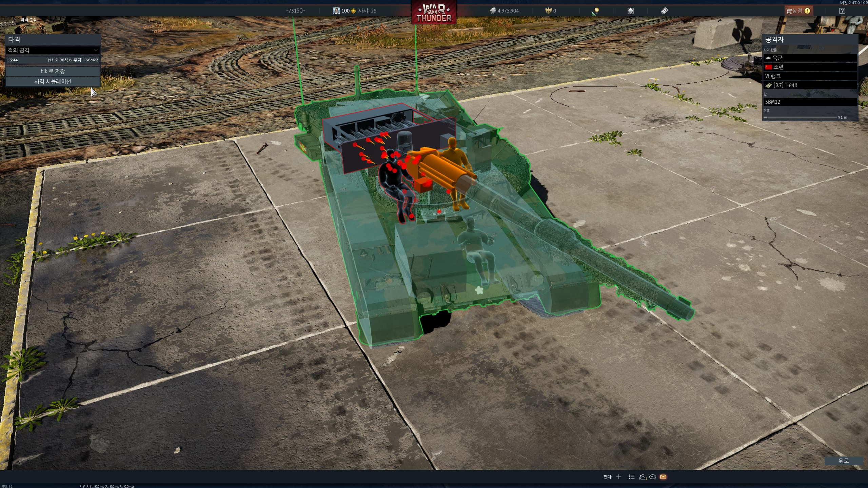The image size is (868, 488).
Task: Click the 뒤로 back button
Action: click(844, 461)
